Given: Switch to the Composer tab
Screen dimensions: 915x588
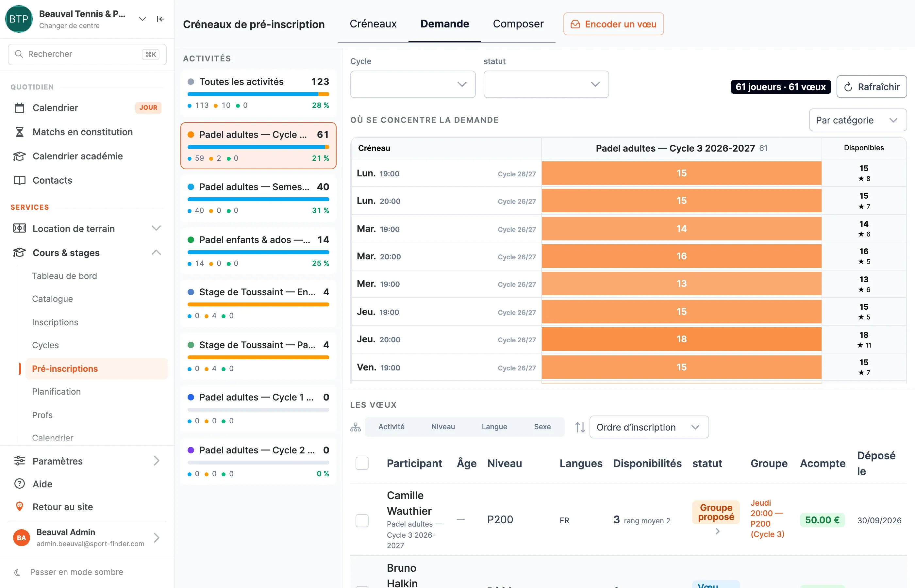Looking at the screenshot, I should click(518, 24).
